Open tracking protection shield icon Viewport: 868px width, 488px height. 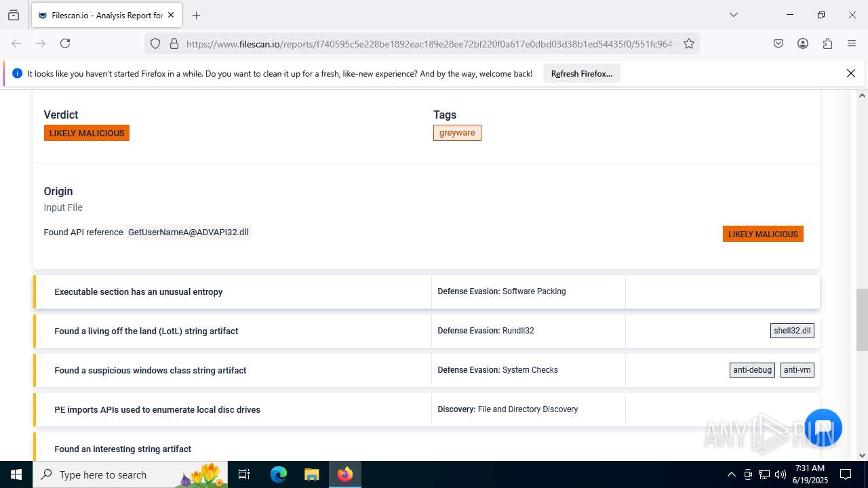click(x=155, y=43)
